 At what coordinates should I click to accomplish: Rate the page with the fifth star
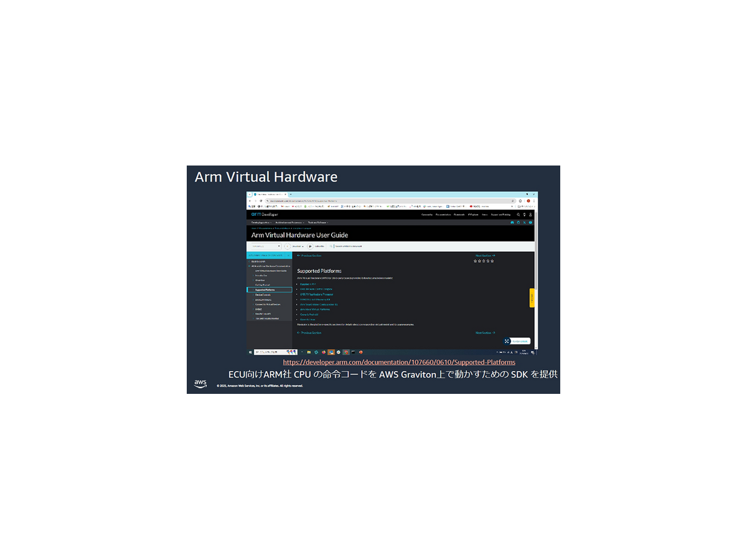click(x=492, y=261)
